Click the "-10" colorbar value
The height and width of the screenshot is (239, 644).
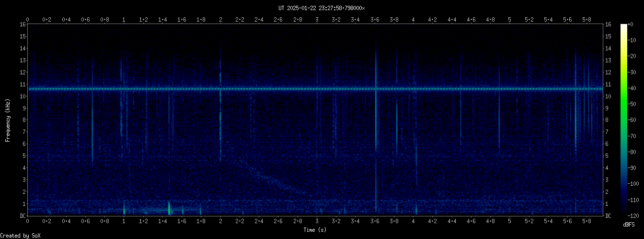pyautogui.click(x=632, y=40)
